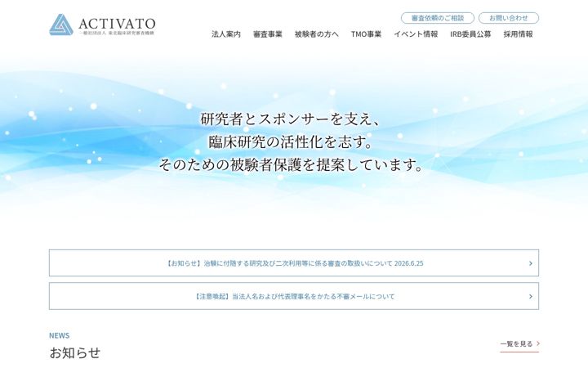Go to 被験者の方へ page
This screenshot has width=588, height=368.
(x=317, y=34)
